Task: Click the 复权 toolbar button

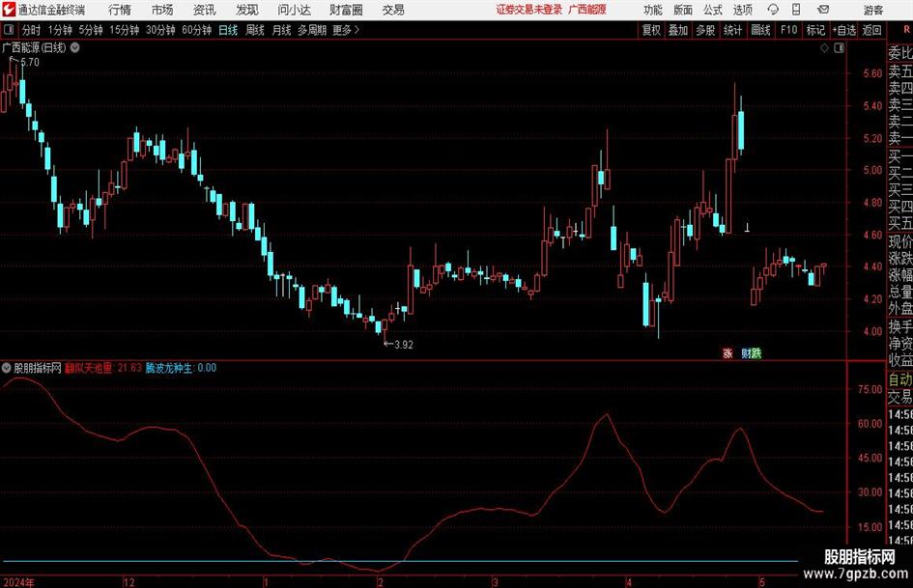Action: click(x=651, y=30)
